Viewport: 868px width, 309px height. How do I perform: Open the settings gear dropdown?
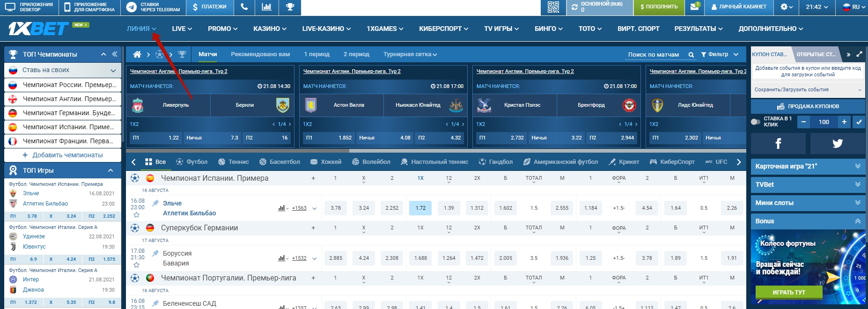787,7
